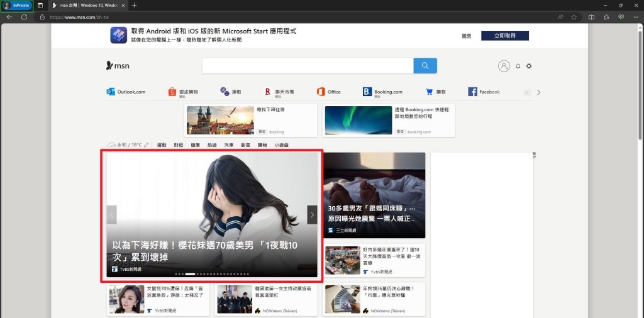644x318 pixels.
Task: Open the Office shortcut
Action: click(x=329, y=92)
